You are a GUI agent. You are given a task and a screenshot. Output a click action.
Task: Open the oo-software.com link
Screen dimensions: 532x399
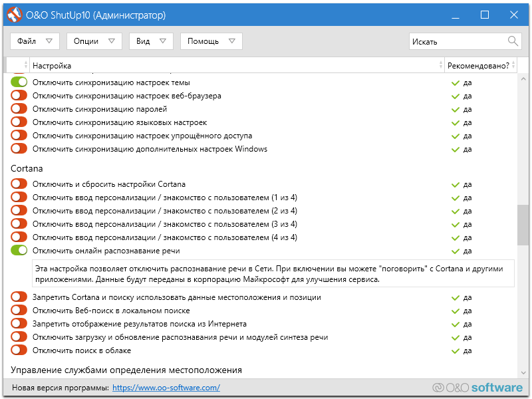[166, 388]
